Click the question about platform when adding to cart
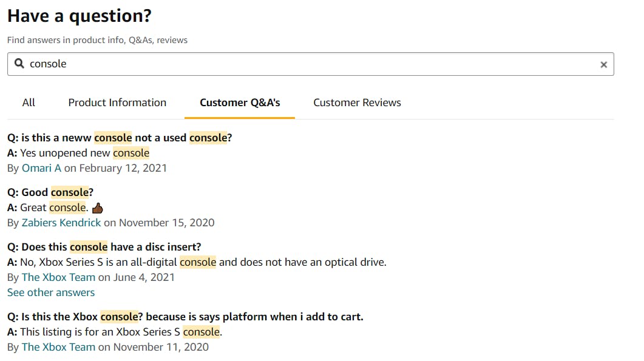 [185, 317]
